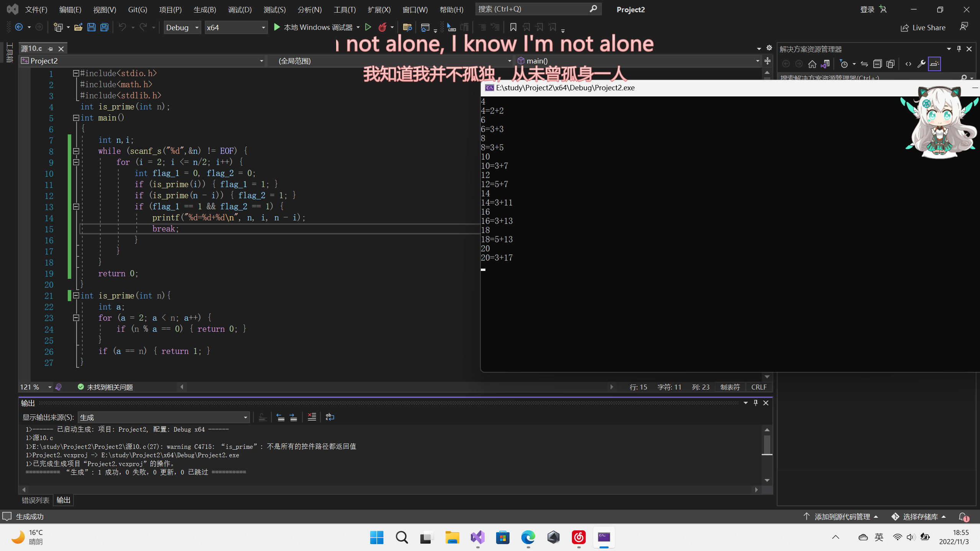Pin the 源10.c tab
Screen dimensions: 980x551
click(x=50, y=49)
